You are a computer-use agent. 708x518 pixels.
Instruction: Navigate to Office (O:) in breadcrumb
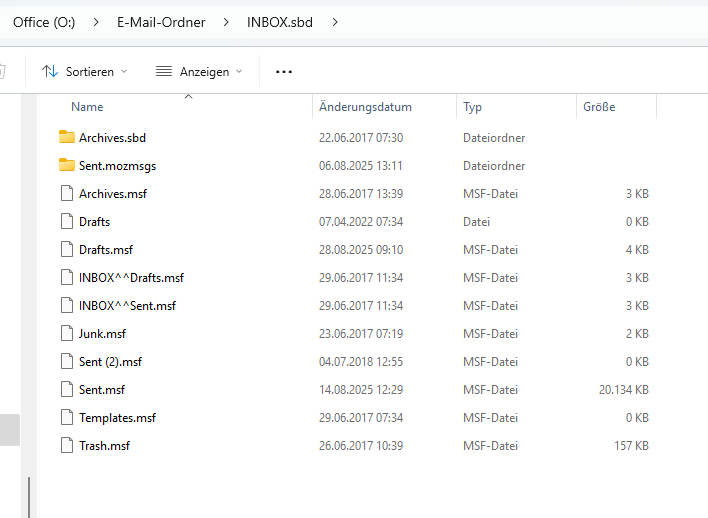[x=44, y=22]
